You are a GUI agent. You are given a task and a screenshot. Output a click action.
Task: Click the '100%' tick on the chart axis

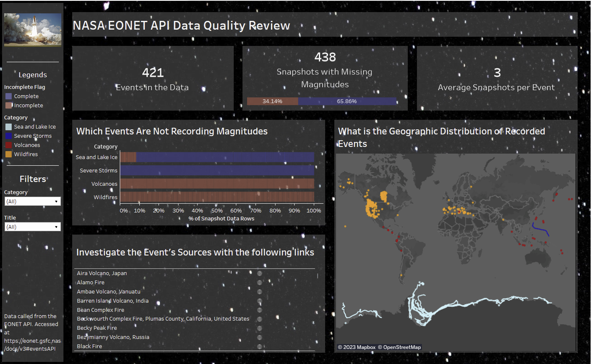click(314, 211)
